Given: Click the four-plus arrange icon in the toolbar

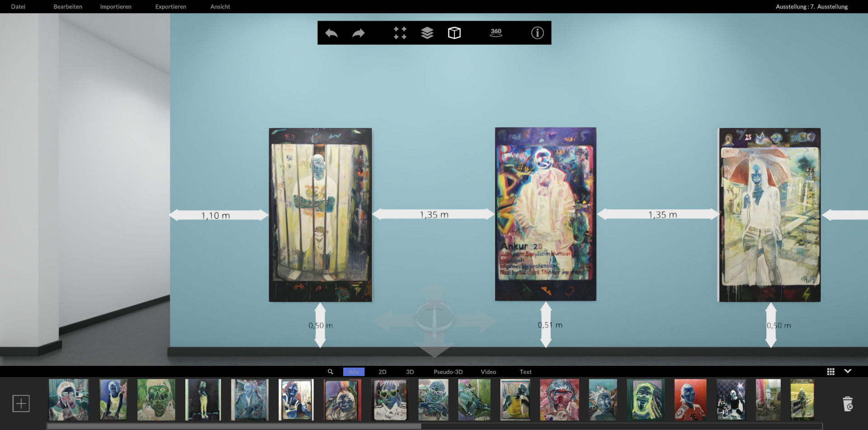Looking at the screenshot, I should [x=400, y=33].
